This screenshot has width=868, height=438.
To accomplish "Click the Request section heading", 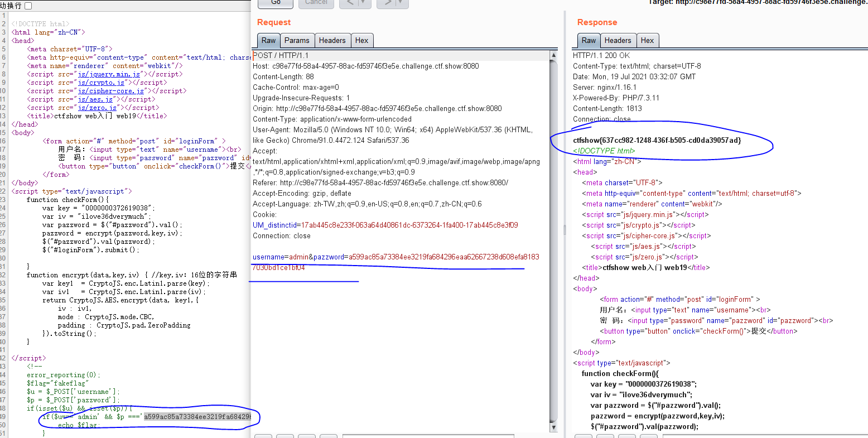I will pyautogui.click(x=274, y=22).
